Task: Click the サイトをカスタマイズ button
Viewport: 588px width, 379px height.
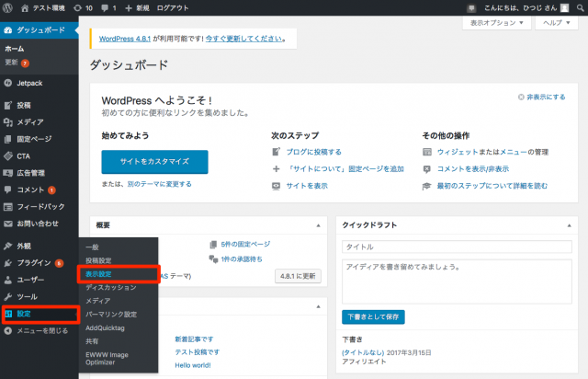Action: (154, 162)
